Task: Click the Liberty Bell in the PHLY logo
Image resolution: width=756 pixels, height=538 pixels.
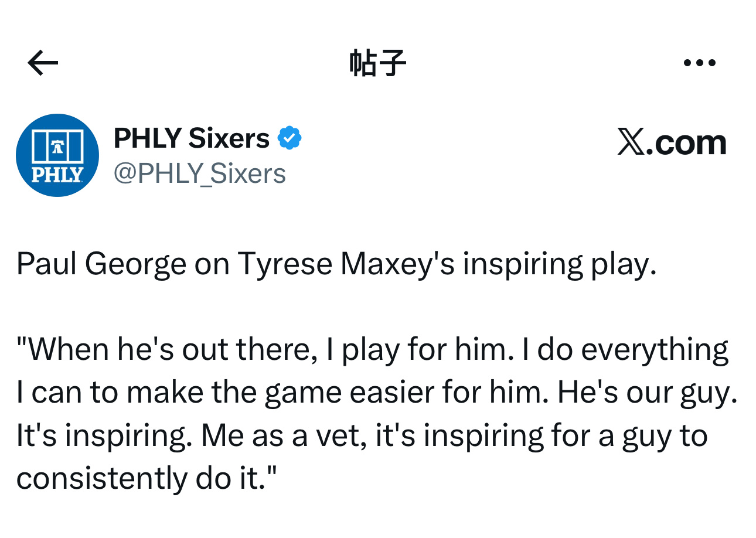Action: pyautogui.click(x=57, y=147)
